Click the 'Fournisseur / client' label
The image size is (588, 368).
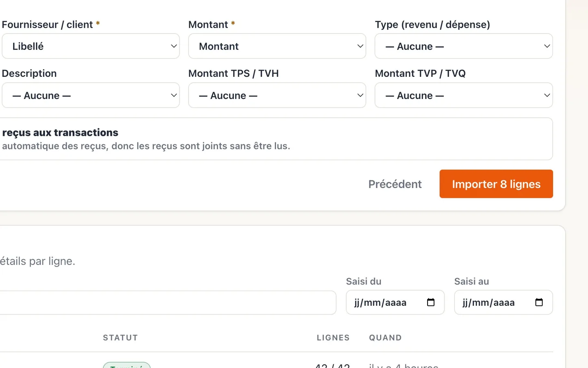47,25
